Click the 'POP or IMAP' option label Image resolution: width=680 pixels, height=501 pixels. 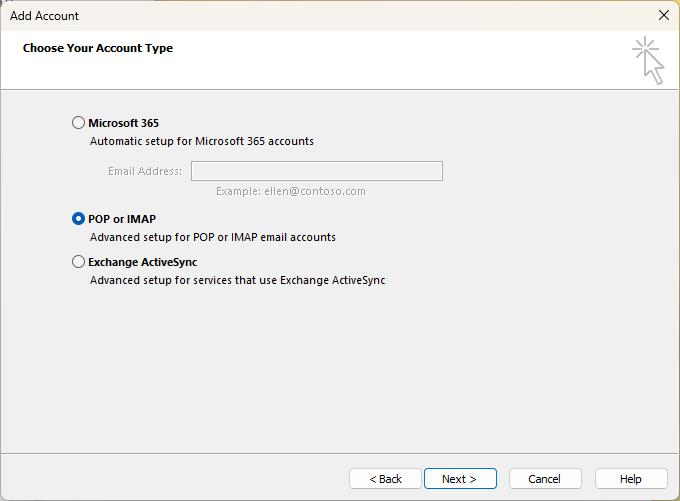pos(122,219)
